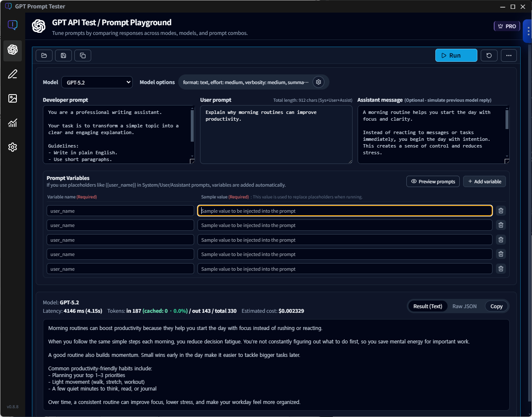Image resolution: width=532 pixels, height=417 pixels.
Task: Open the three-dot more options menu
Action: coord(508,55)
